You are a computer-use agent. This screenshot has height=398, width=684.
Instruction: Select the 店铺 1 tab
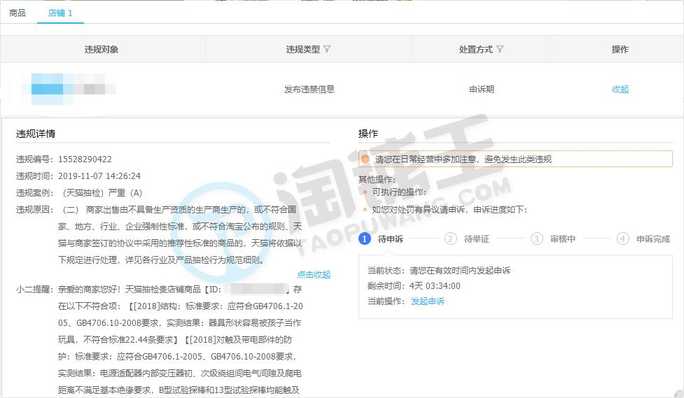pos(60,13)
